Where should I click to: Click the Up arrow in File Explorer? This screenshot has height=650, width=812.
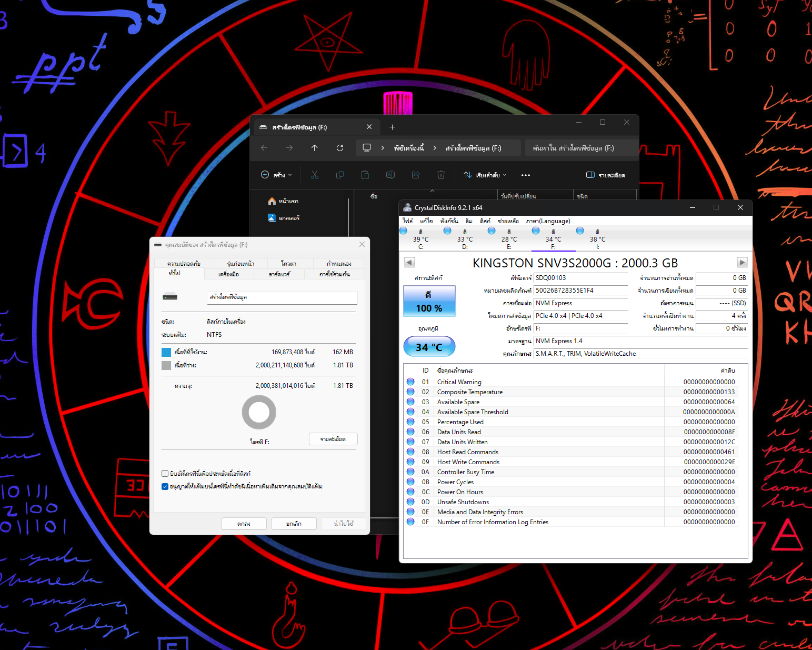(315, 148)
